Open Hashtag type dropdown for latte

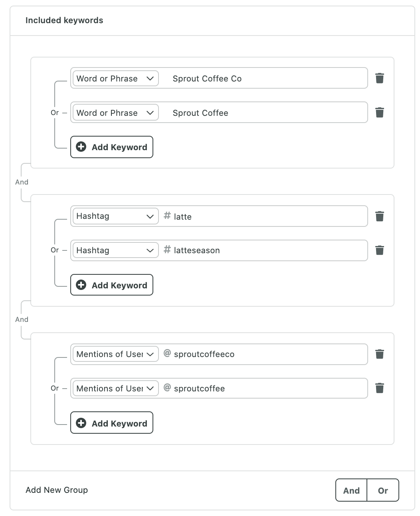coord(115,216)
